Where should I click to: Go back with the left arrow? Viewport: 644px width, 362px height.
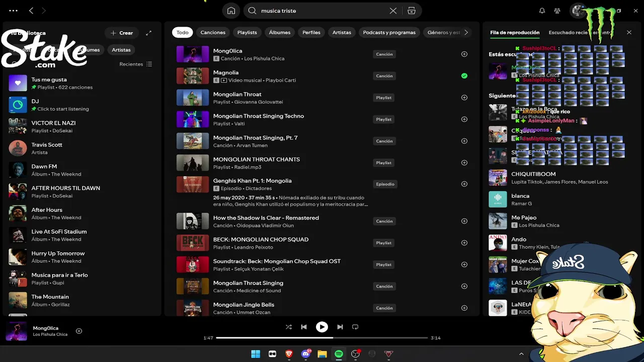click(31, 11)
